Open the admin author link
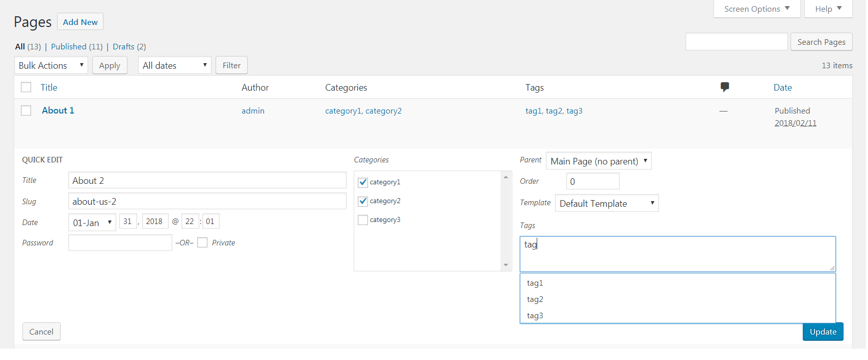The height and width of the screenshot is (360, 868). (253, 111)
